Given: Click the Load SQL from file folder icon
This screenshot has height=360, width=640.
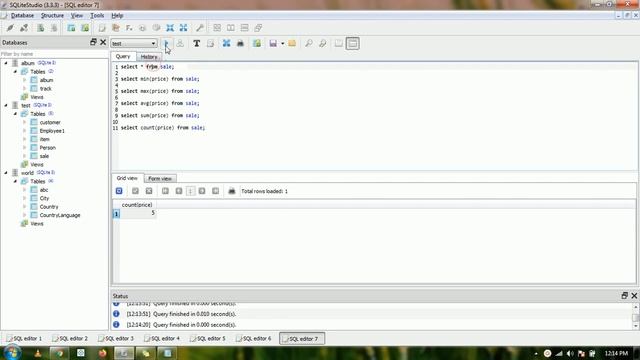Looking at the screenshot, I should point(292,43).
